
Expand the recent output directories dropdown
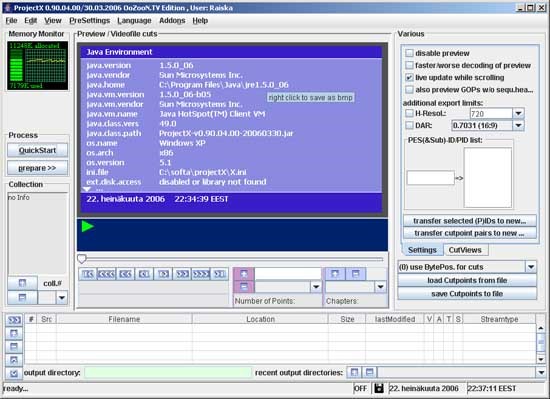point(541,372)
